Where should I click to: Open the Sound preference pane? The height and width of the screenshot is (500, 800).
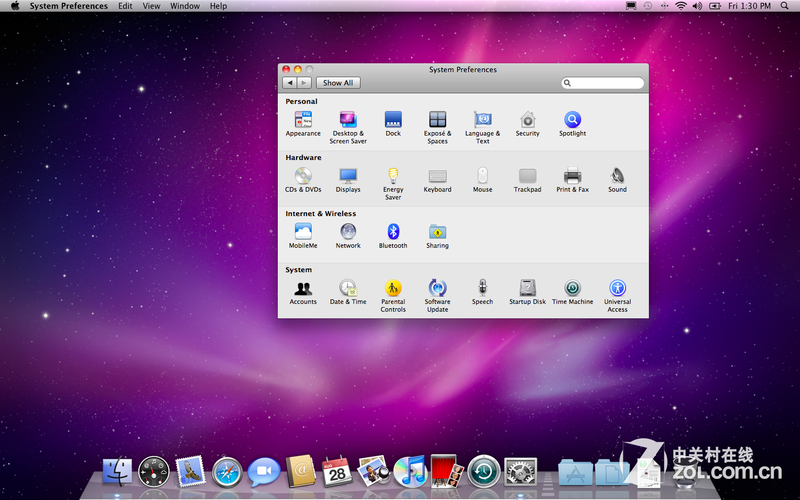coord(617,180)
